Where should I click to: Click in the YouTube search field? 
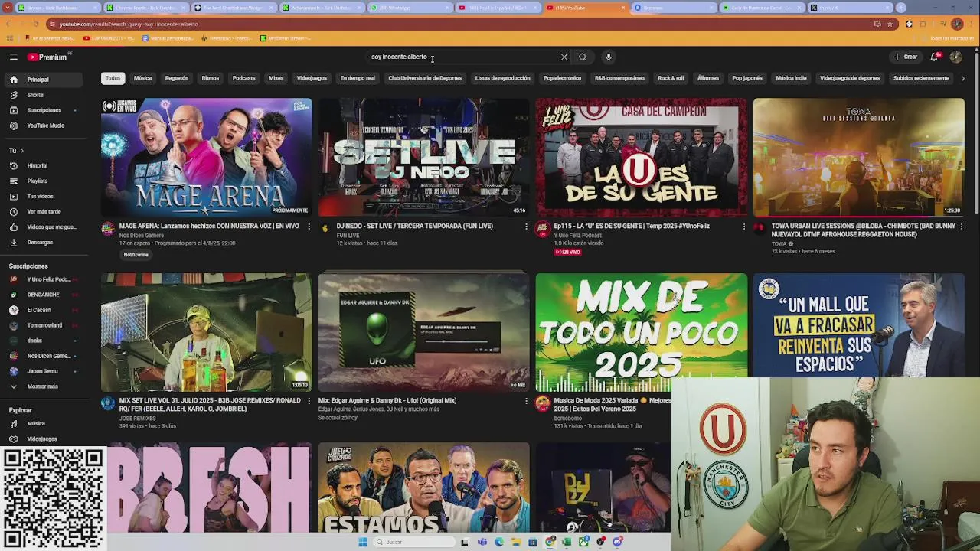click(463, 57)
